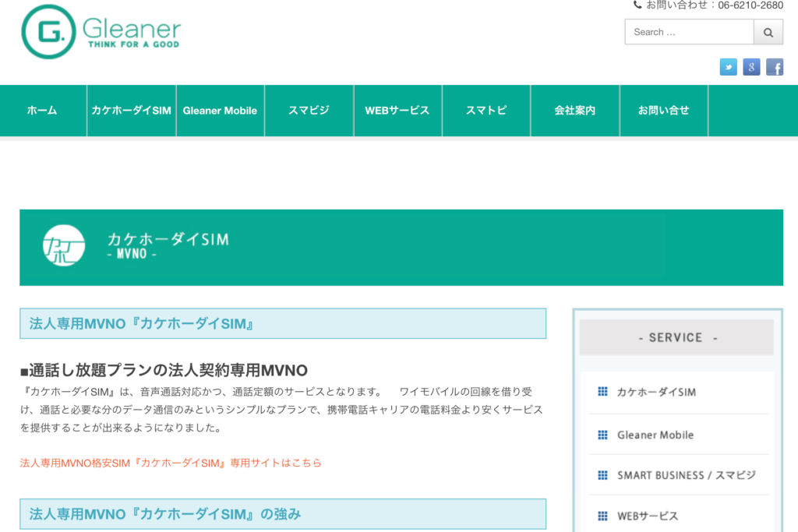The image size is (798, 532).
Task: Open SMART BUSINESS / スマビジ sidebar link
Action: click(x=687, y=475)
